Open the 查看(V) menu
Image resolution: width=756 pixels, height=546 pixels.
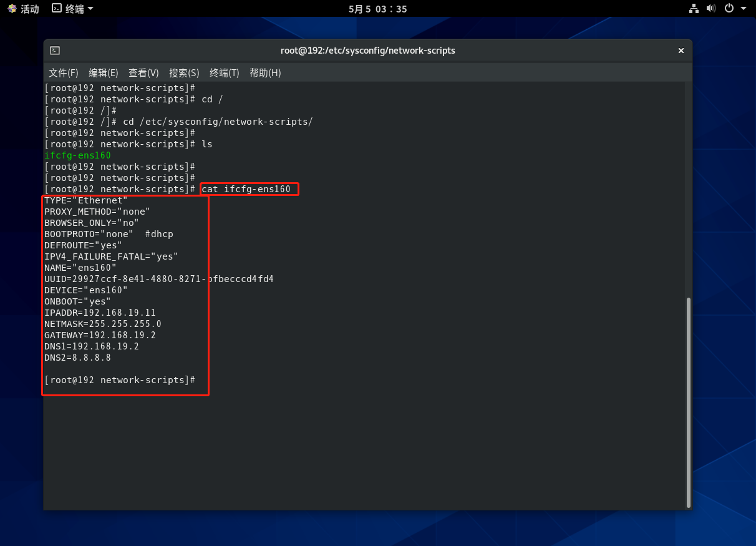tap(143, 73)
